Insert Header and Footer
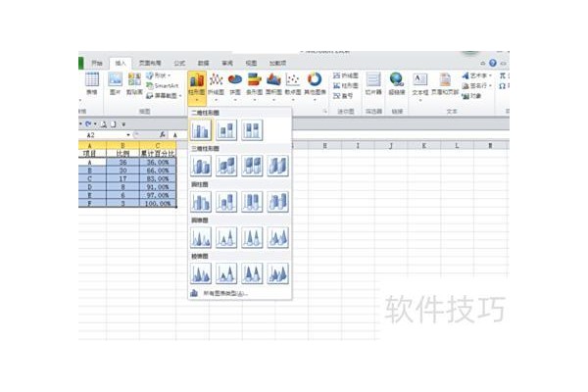 click(x=445, y=84)
